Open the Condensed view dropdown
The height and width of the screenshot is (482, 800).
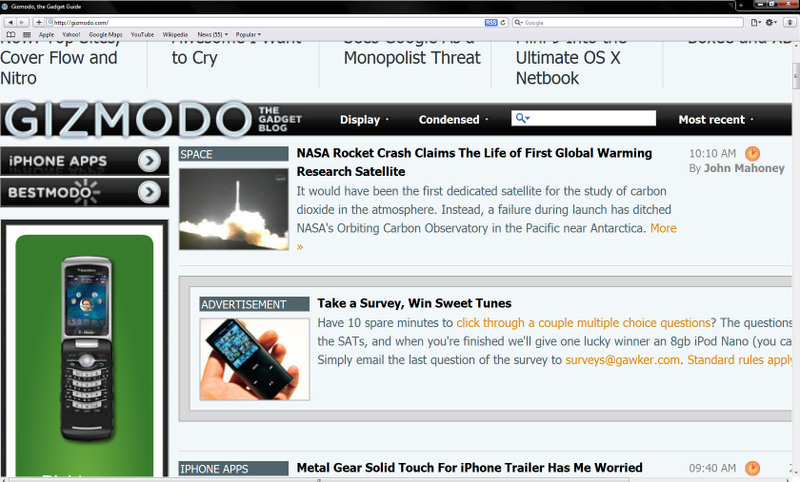pyautogui.click(x=453, y=120)
